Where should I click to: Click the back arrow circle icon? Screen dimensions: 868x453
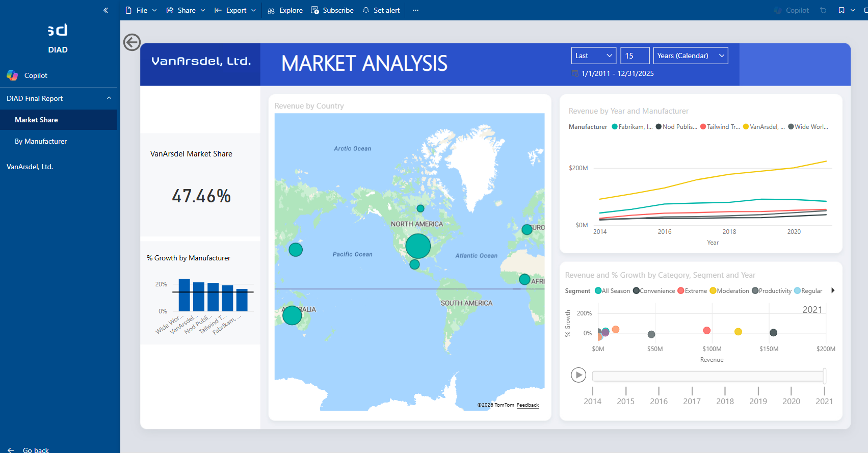132,42
